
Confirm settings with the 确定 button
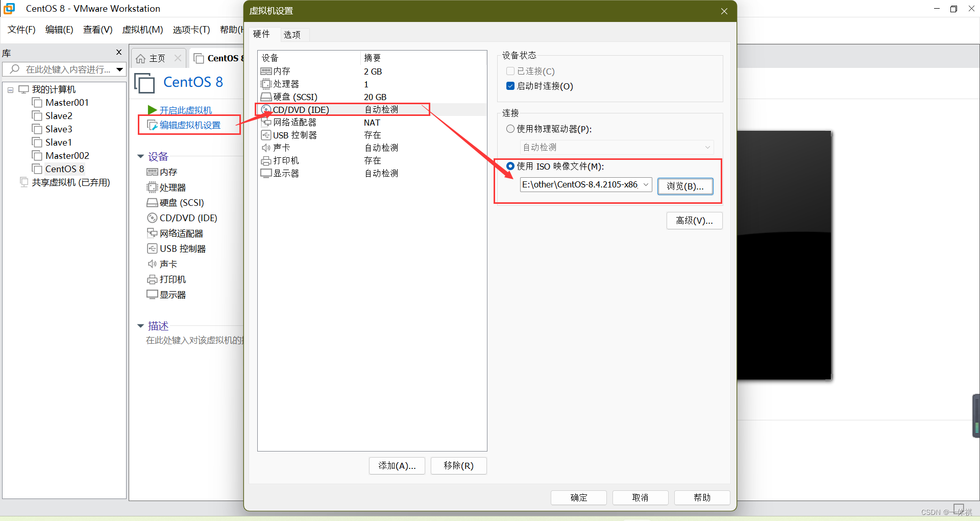tap(579, 498)
